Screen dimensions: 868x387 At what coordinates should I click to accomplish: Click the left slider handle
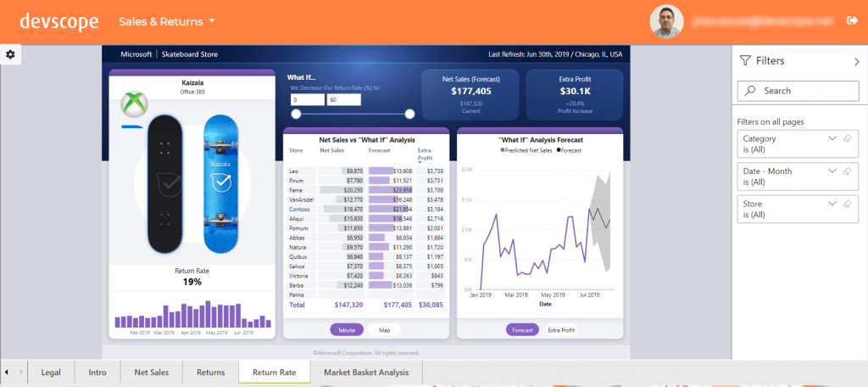pyautogui.click(x=296, y=115)
